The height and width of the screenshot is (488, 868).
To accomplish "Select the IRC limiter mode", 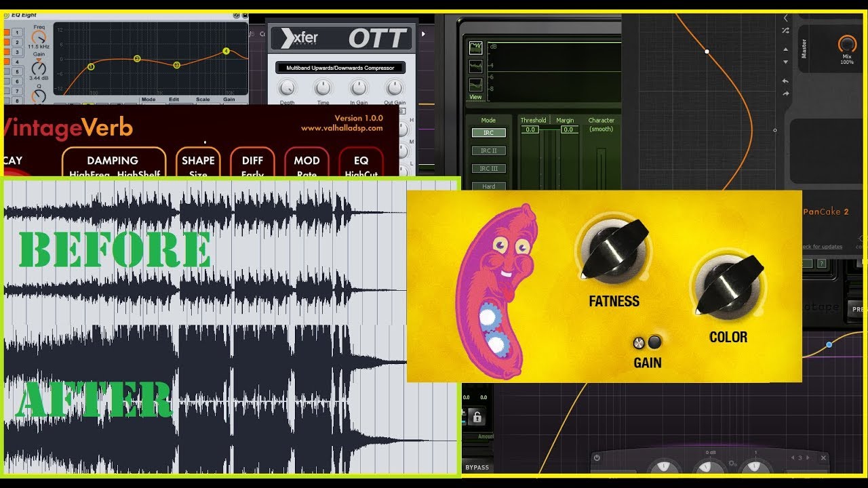I will [x=488, y=133].
